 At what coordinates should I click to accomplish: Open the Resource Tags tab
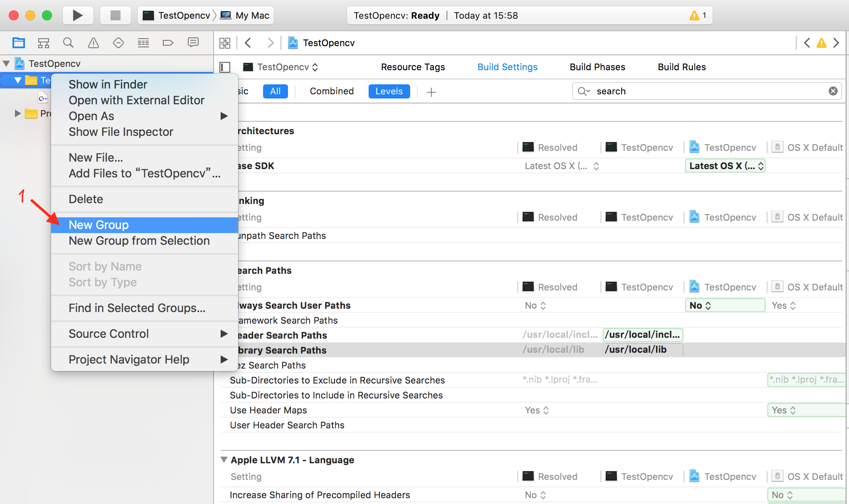[413, 67]
